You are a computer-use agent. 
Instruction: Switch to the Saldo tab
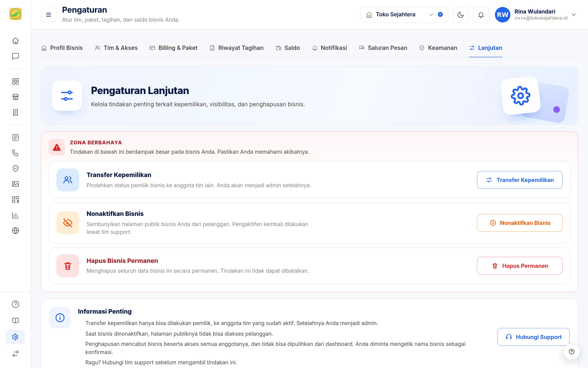click(x=288, y=48)
